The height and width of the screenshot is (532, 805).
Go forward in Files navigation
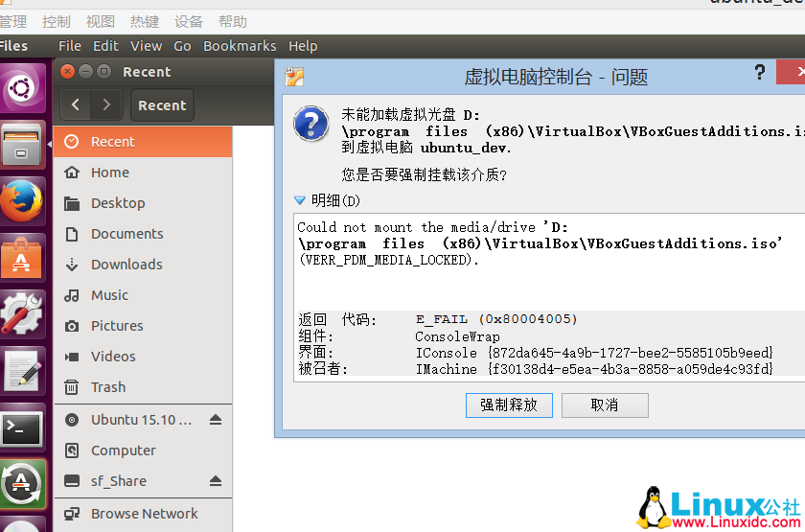click(x=106, y=104)
